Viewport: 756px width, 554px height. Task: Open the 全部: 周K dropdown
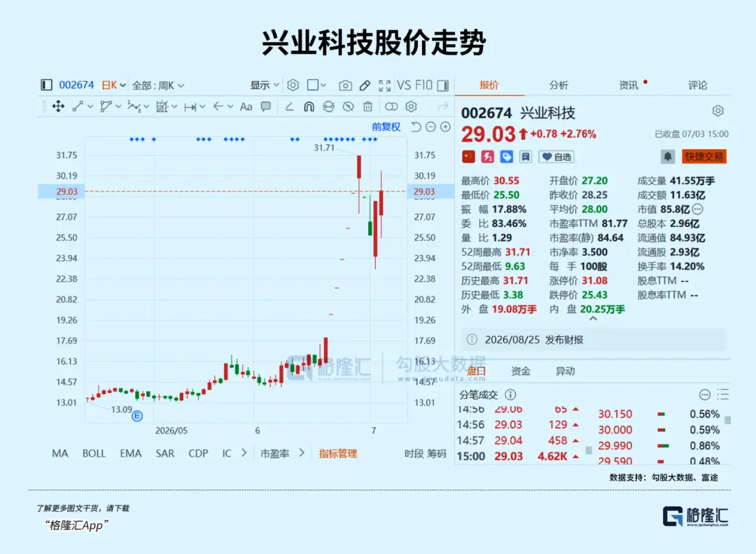coord(157,85)
